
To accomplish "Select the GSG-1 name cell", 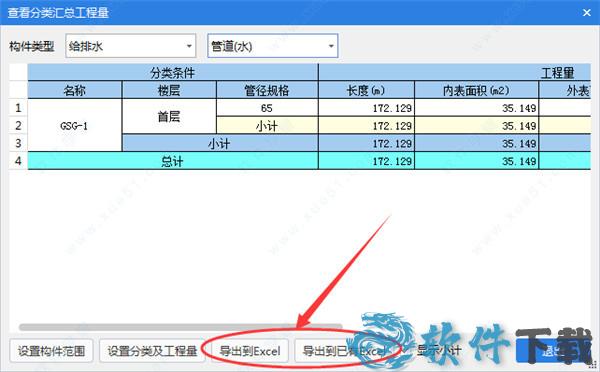I will (x=75, y=126).
